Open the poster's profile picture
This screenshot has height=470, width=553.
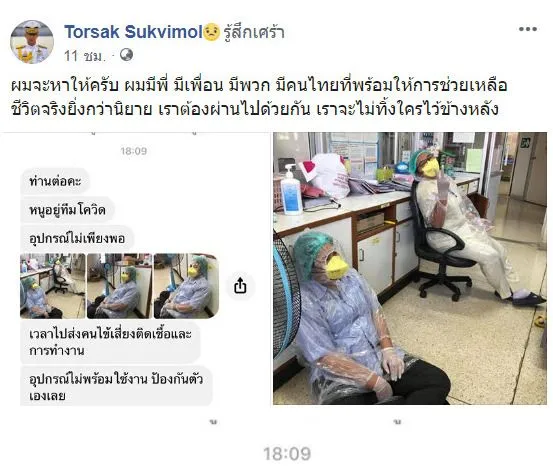(x=32, y=42)
